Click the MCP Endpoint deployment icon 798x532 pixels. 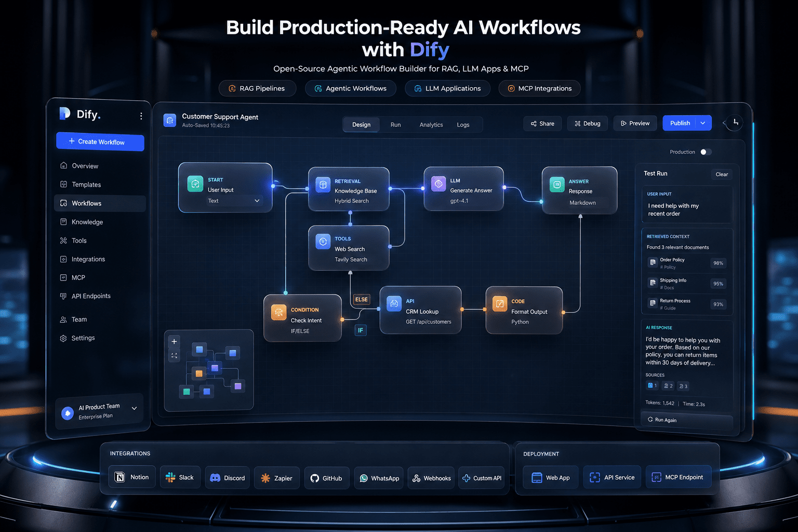coord(656,477)
